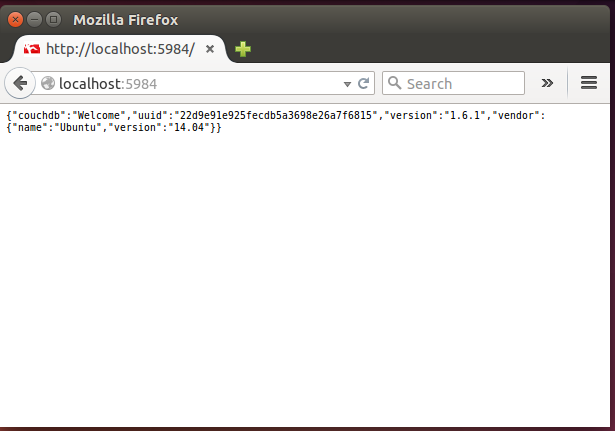Screen dimensions: 615x431
Task: Show more tools via double-chevron button
Action: tap(547, 83)
